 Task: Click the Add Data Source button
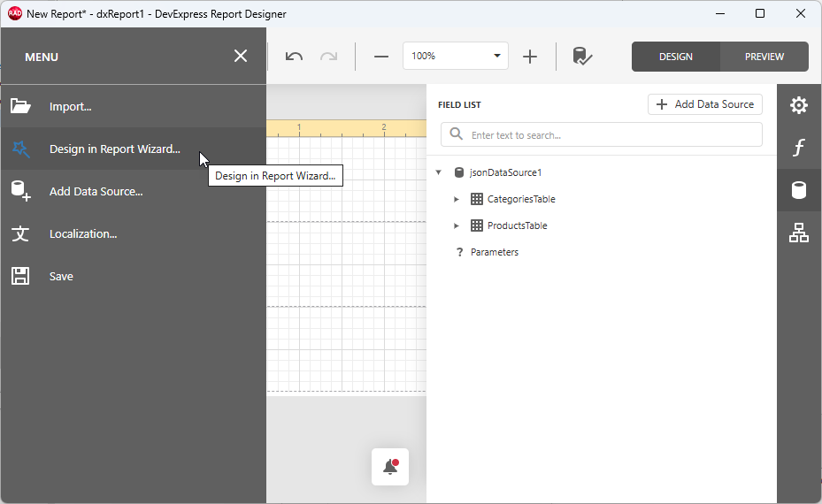tap(705, 104)
